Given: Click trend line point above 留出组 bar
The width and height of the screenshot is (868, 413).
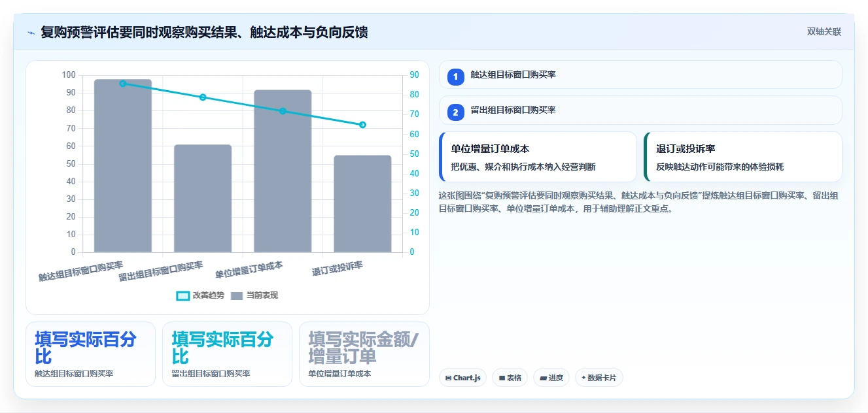Looking at the screenshot, I should [x=203, y=97].
